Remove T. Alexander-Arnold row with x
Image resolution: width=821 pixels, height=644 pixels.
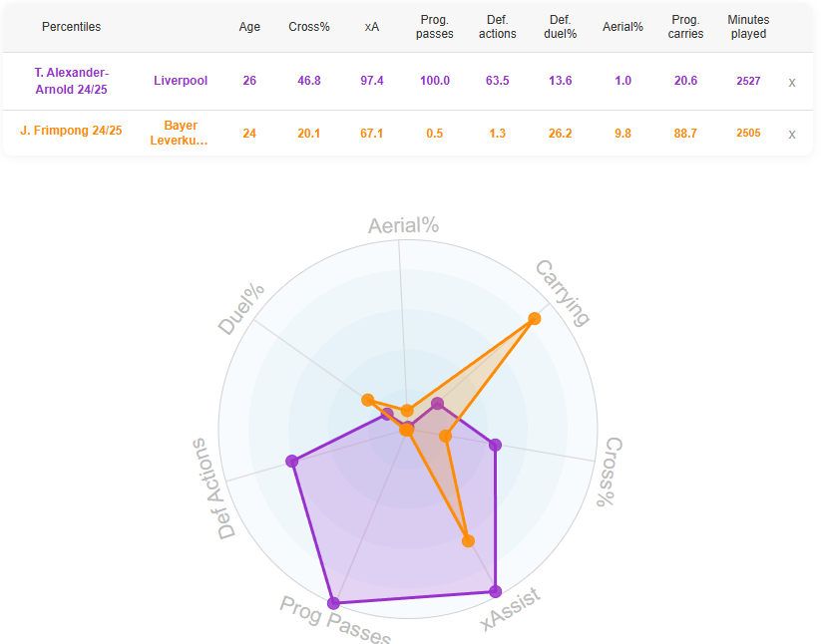792,82
